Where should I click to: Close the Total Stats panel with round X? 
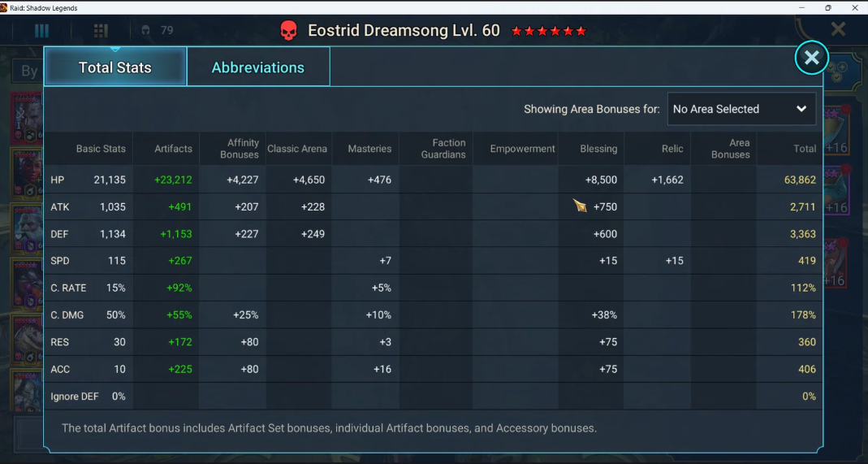tap(811, 58)
